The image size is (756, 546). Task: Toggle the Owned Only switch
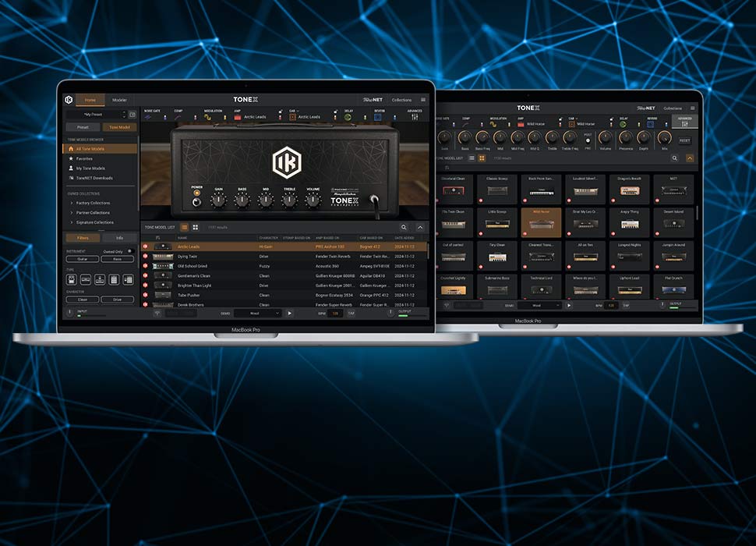(x=129, y=251)
